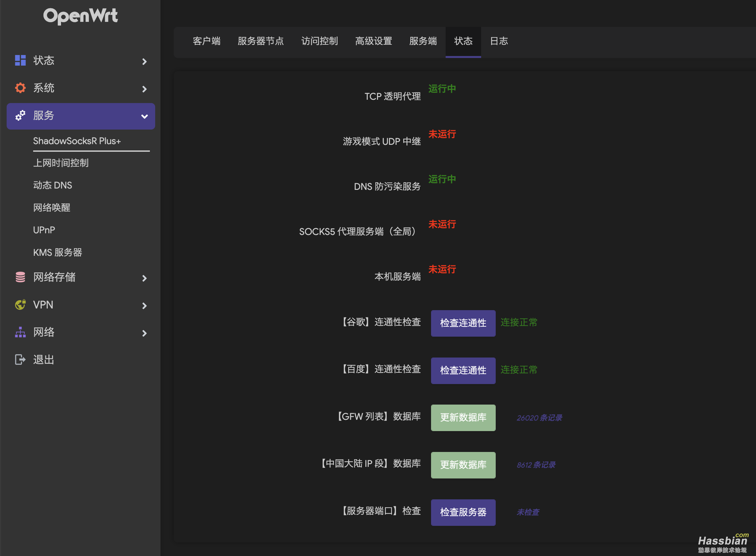Click the 退出 logout icon

pyautogui.click(x=20, y=360)
